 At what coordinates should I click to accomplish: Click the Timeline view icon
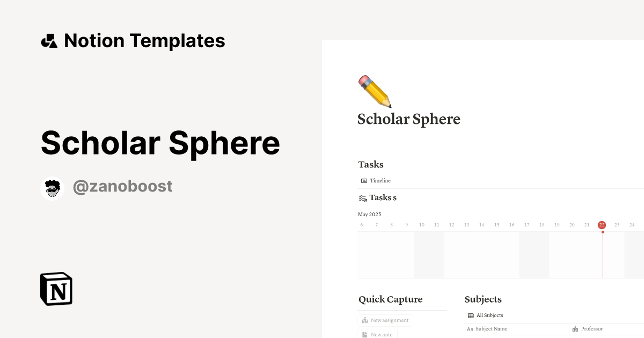point(364,180)
